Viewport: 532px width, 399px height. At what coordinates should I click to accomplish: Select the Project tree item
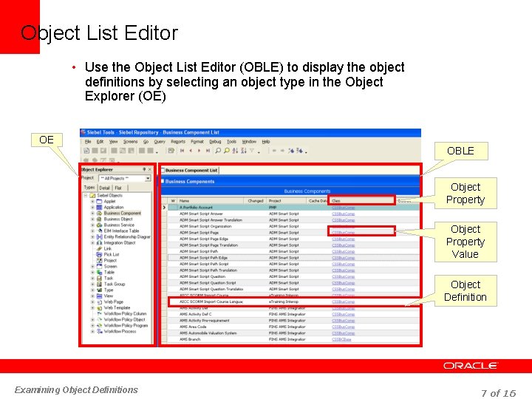110,261
